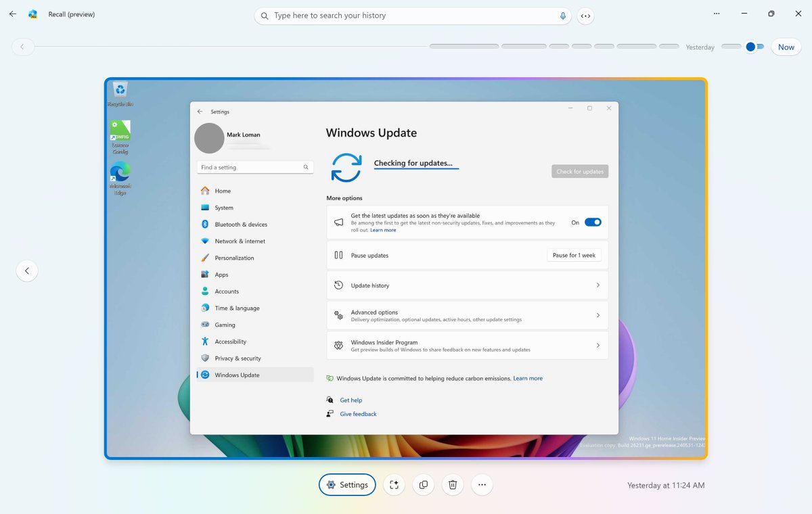Open Recycle Bin on snapshot desktop
Viewport: 812px width, 514px height.
click(120, 94)
